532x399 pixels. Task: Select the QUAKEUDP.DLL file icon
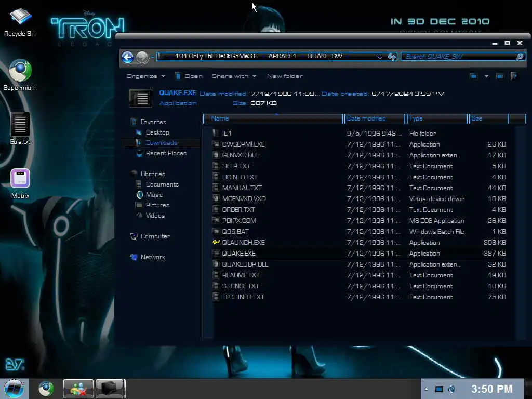216,264
